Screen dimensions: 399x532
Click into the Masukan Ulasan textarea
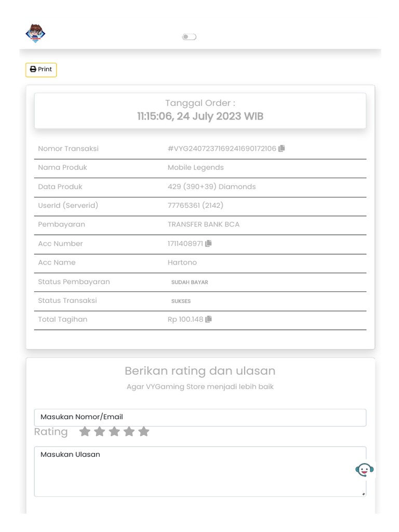200,471
